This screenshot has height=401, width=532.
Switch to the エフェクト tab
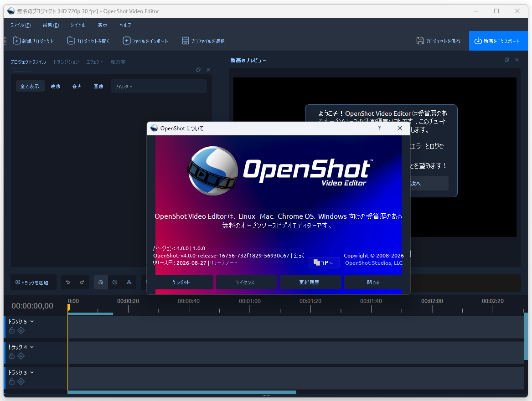[x=95, y=62]
